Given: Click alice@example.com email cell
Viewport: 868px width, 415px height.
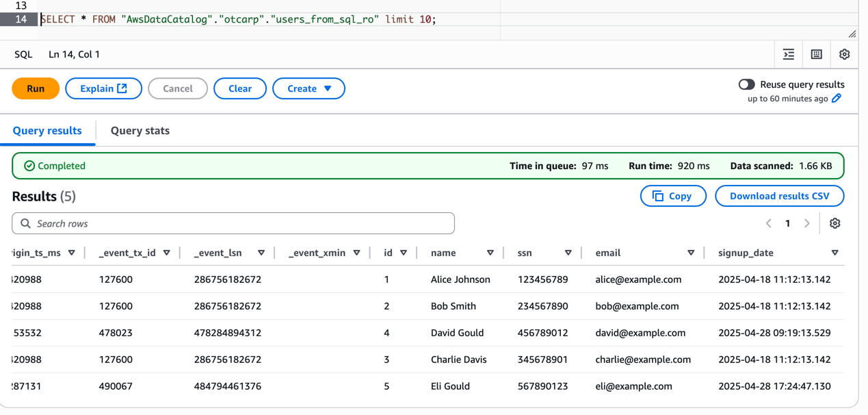Looking at the screenshot, I should (638, 279).
